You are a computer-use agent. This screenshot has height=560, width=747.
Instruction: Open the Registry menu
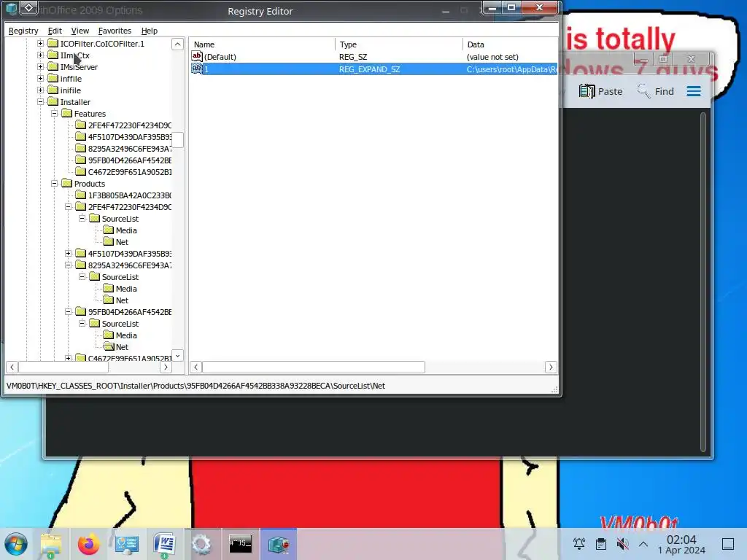(x=23, y=31)
